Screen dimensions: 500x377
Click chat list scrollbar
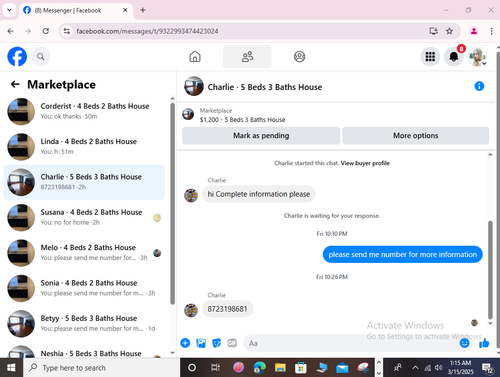click(x=172, y=203)
